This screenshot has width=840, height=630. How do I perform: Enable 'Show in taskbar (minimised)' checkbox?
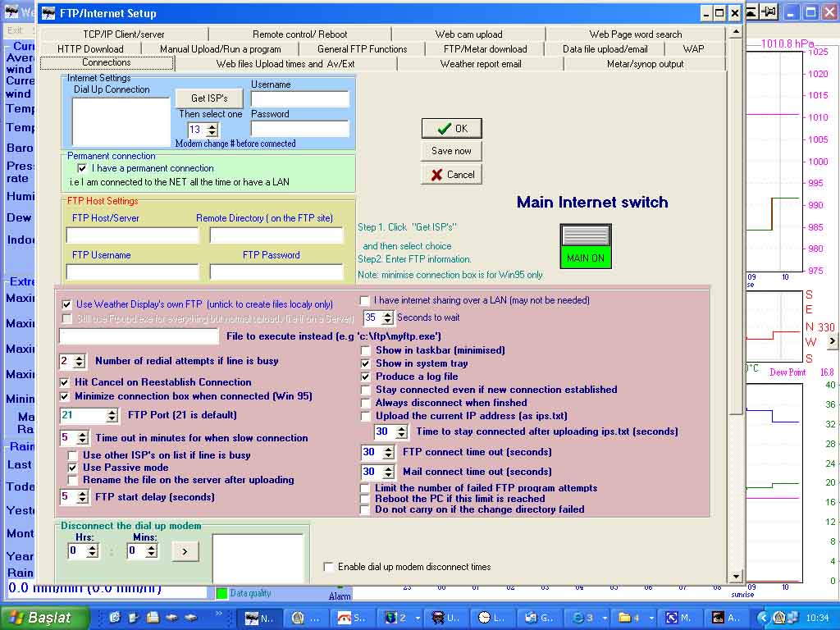[x=366, y=350]
